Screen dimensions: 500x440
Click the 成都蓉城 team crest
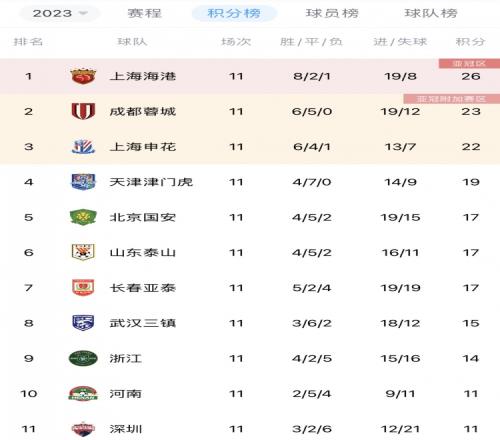[x=83, y=111]
